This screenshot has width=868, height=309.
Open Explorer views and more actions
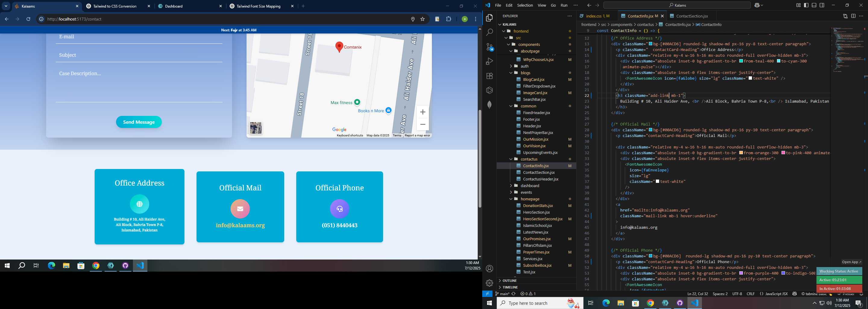[569, 16]
